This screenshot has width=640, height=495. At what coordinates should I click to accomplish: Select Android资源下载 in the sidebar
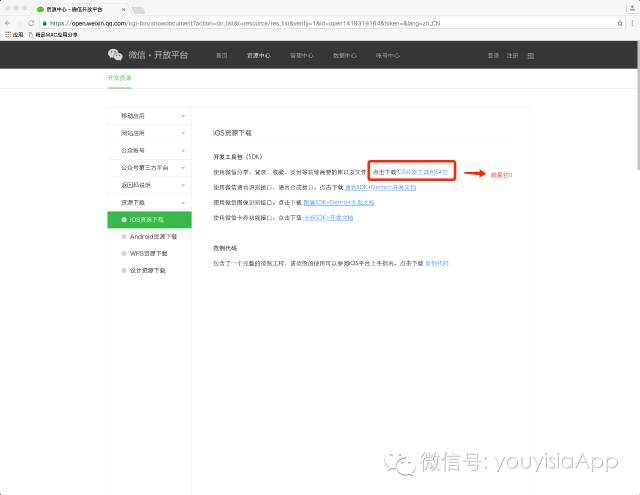point(149,237)
